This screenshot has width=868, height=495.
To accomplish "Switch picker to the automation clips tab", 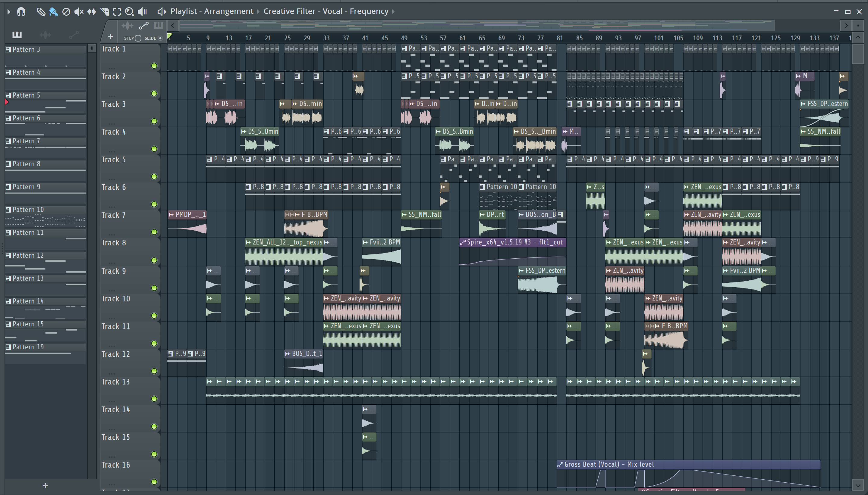I will 74,35.
